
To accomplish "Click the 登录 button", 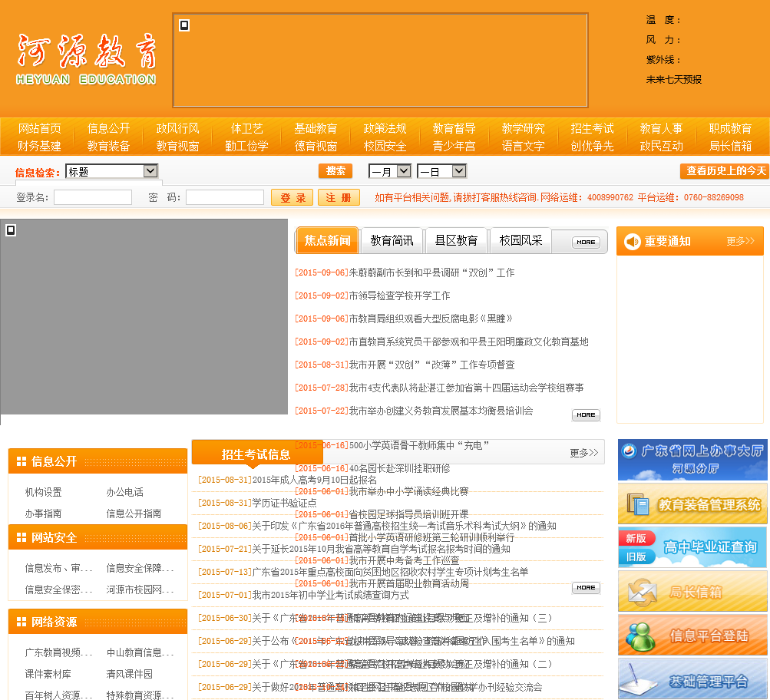I will (292, 197).
